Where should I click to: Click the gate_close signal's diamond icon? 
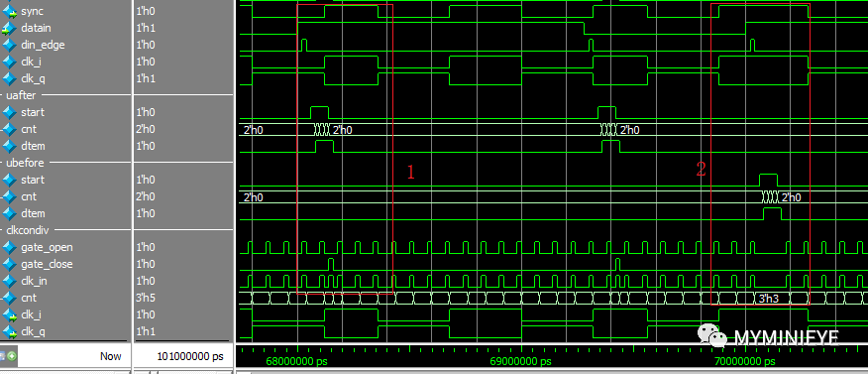click(9, 264)
